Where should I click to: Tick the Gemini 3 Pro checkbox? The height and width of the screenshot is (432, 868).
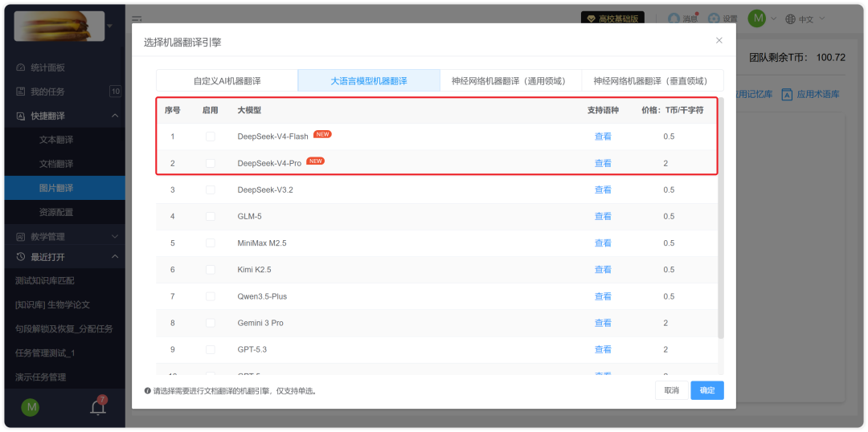pos(211,323)
